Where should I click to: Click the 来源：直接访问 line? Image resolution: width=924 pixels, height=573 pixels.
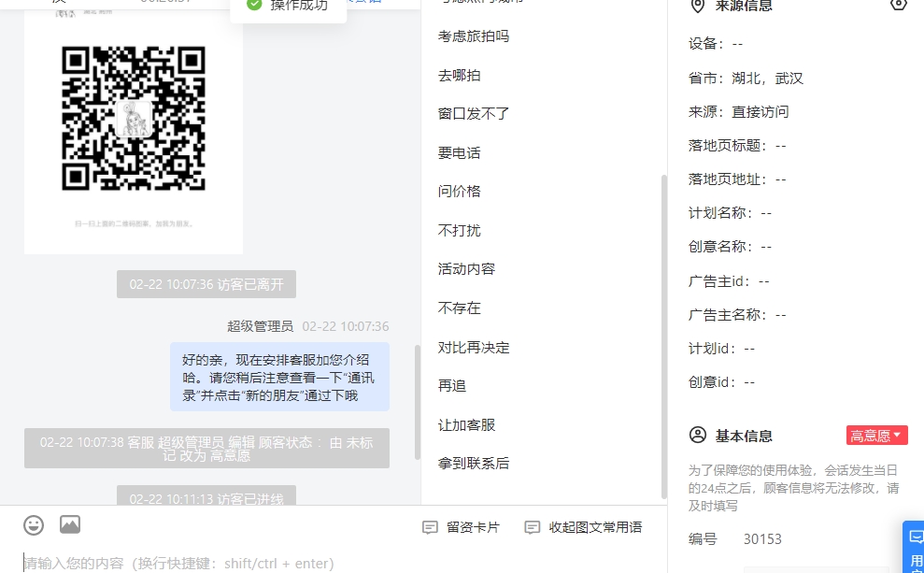click(x=738, y=112)
